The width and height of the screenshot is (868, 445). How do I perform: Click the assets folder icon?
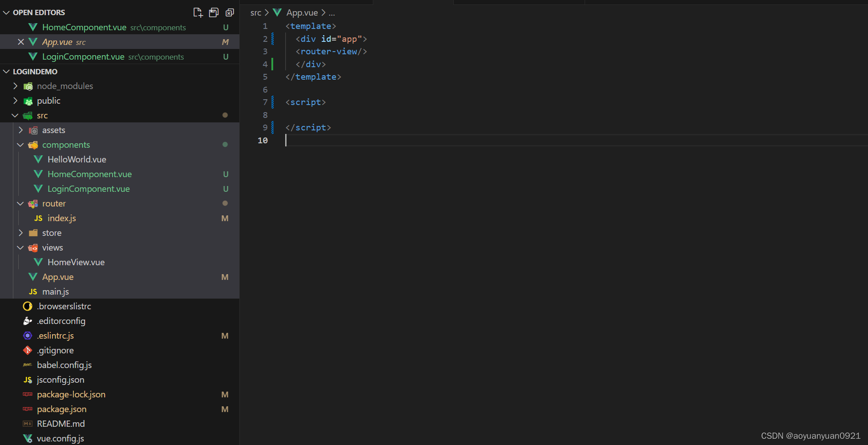tap(33, 130)
